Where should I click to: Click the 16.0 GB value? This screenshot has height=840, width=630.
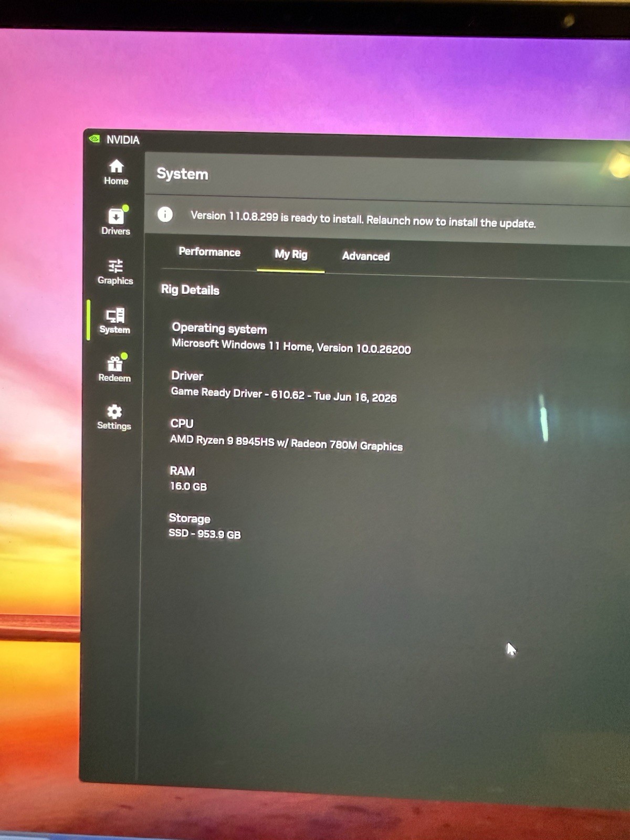pyautogui.click(x=188, y=486)
